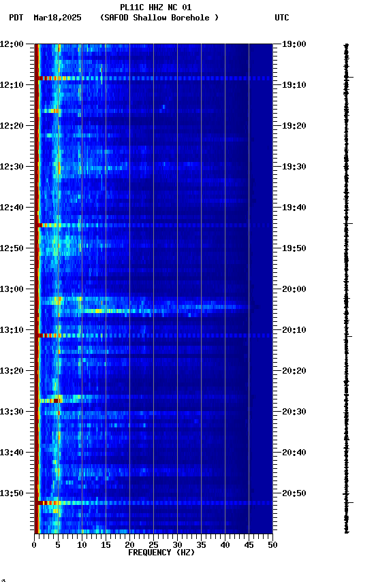Screen dimensions: 376x588
Task: Select the 'PDT' timezone label
Action: tap(16, 18)
